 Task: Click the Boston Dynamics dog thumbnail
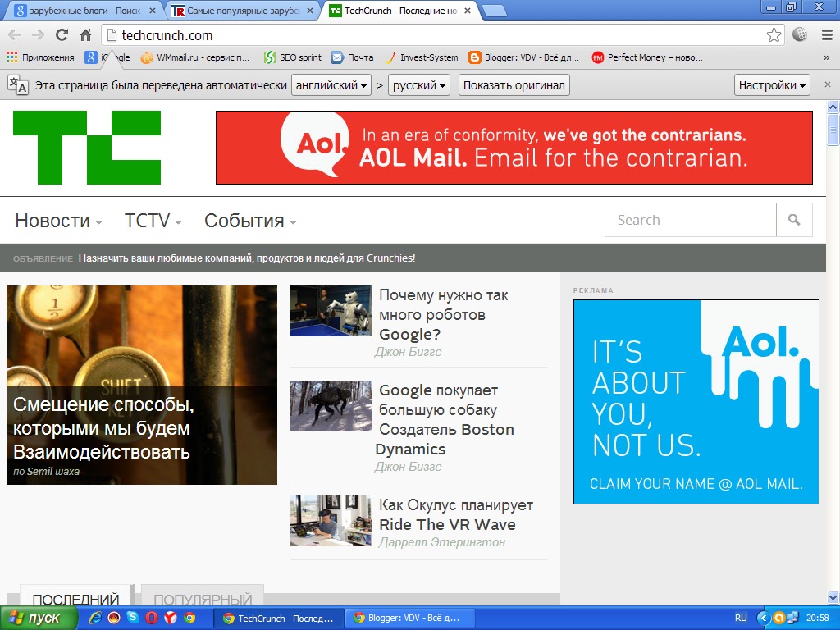pos(331,406)
